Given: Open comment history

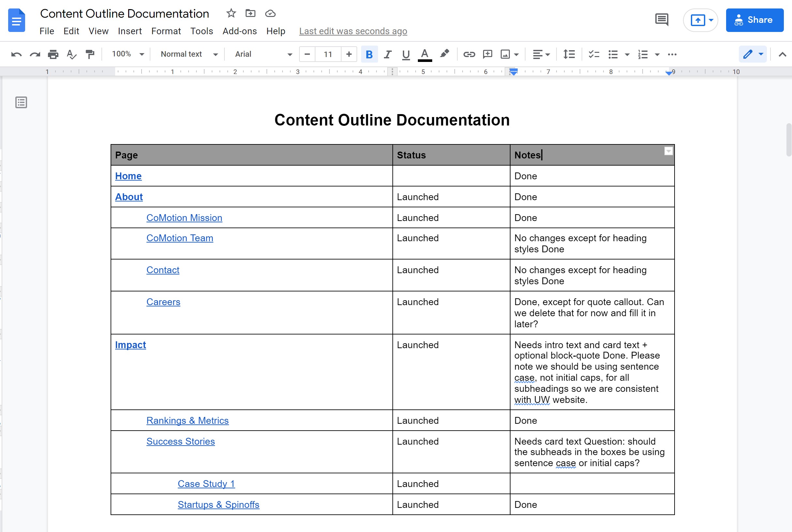Looking at the screenshot, I should [662, 20].
